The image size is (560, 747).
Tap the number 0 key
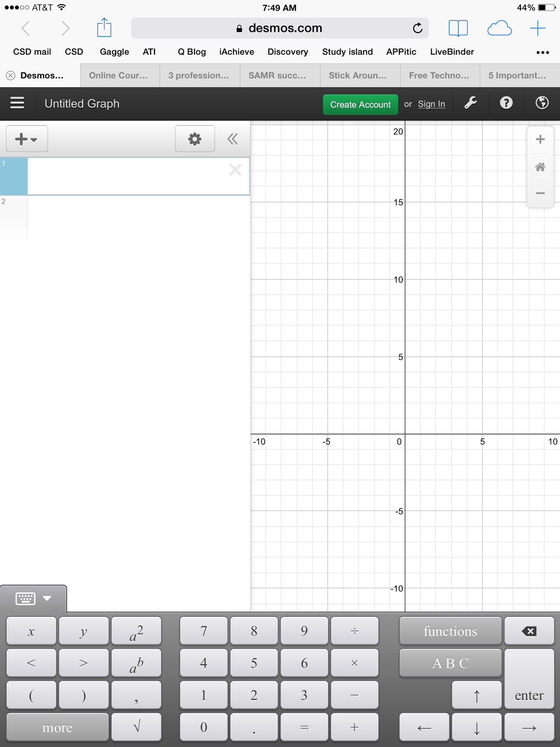204,727
